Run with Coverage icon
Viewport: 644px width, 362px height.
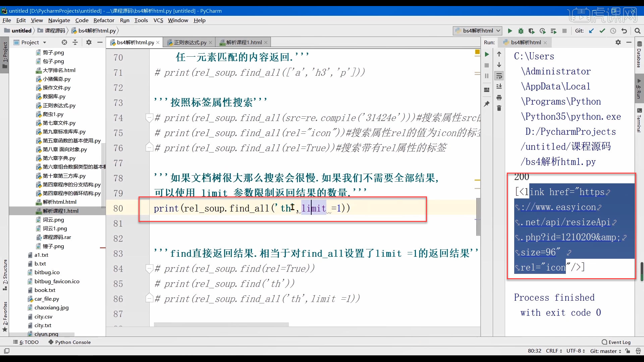tap(532, 31)
